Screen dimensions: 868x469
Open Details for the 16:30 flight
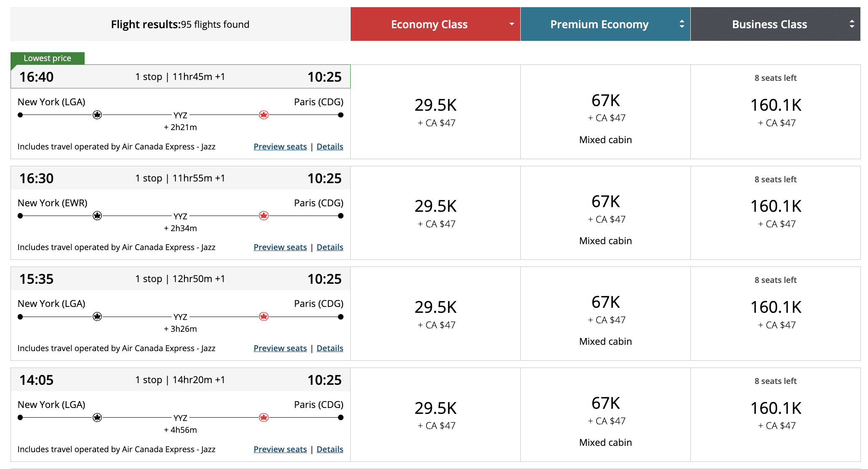click(330, 247)
